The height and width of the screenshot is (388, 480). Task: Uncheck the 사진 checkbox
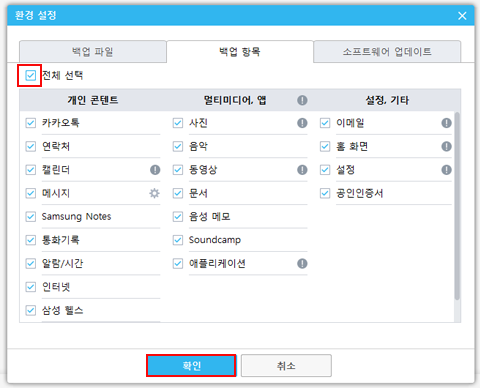pos(178,123)
